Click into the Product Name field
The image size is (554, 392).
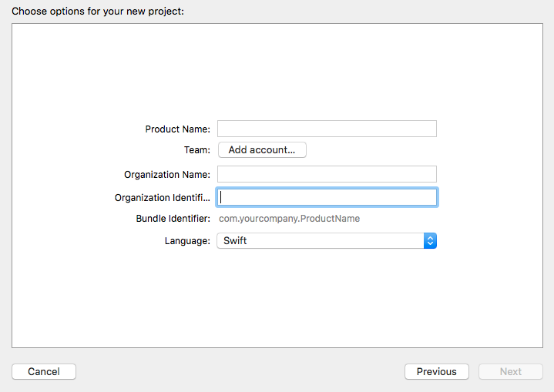click(327, 129)
